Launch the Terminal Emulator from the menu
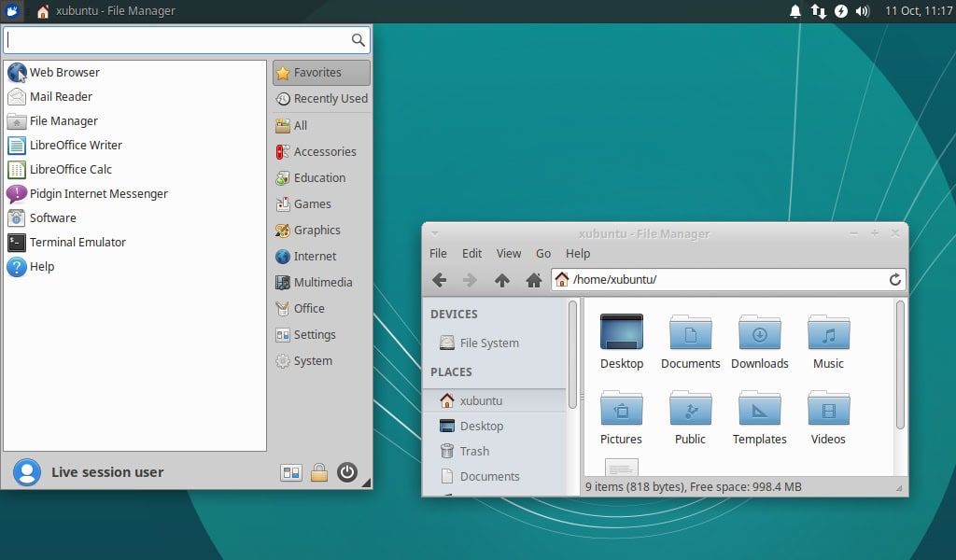This screenshot has height=560, width=956. [x=76, y=242]
